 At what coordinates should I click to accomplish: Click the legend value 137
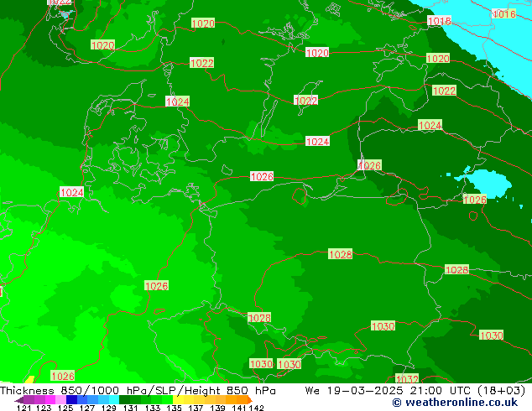tap(196, 408)
